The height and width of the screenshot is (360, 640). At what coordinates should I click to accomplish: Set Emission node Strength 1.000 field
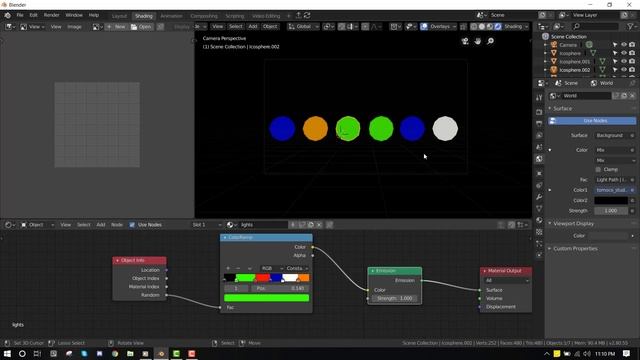coord(394,298)
